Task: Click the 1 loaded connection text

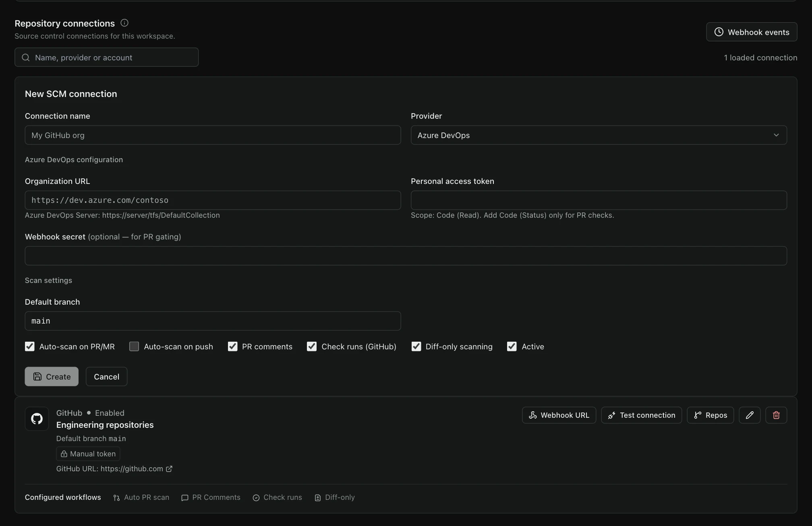Action: click(x=760, y=58)
